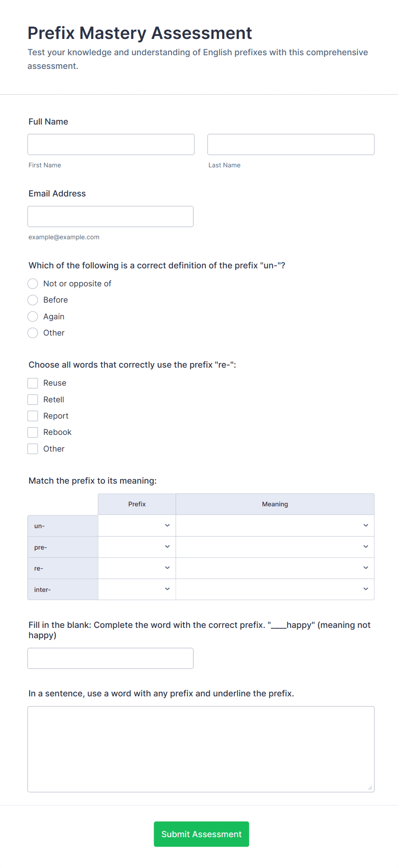This screenshot has height=868, width=398.
Task: Expand the Prefix dropdown in the pre- row
Action: (x=137, y=547)
